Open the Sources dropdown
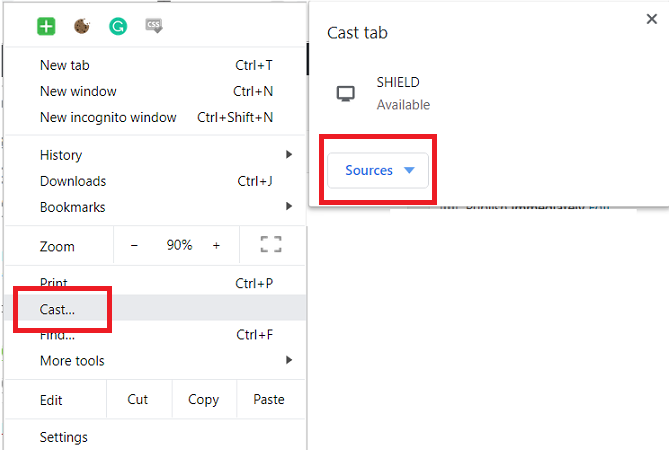This screenshot has width=669, height=450. point(378,171)
